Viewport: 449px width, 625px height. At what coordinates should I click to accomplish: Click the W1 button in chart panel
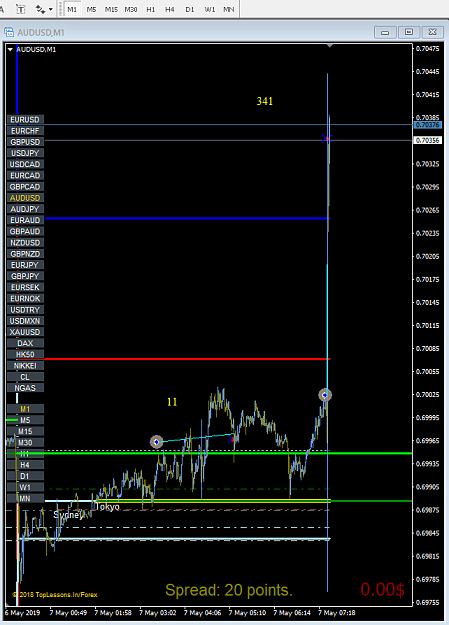25,487
